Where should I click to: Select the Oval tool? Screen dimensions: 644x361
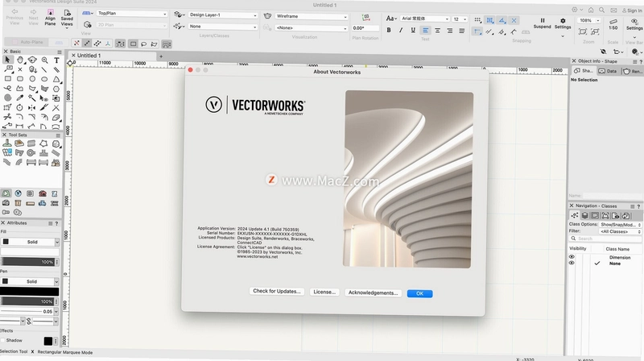click(44, 79)
